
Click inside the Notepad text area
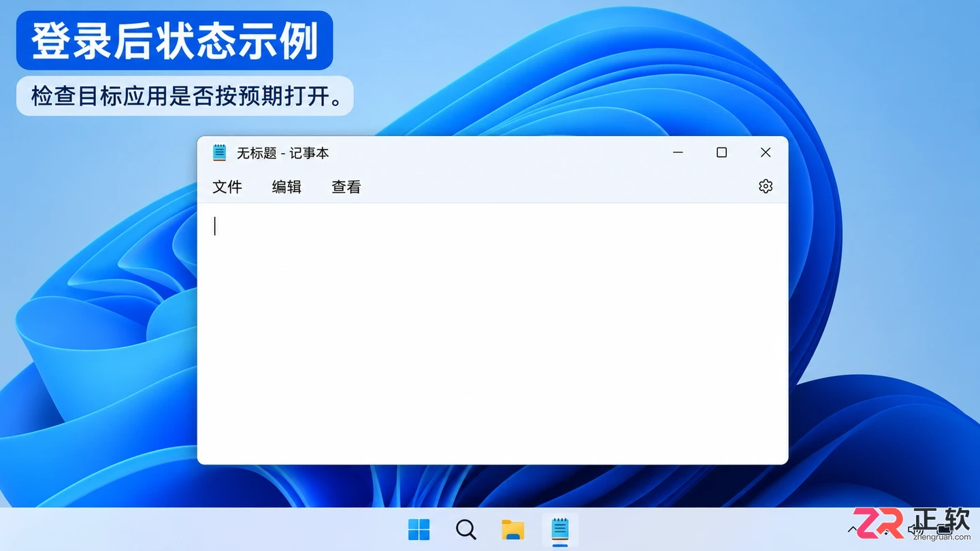click(x=492, y=333)
